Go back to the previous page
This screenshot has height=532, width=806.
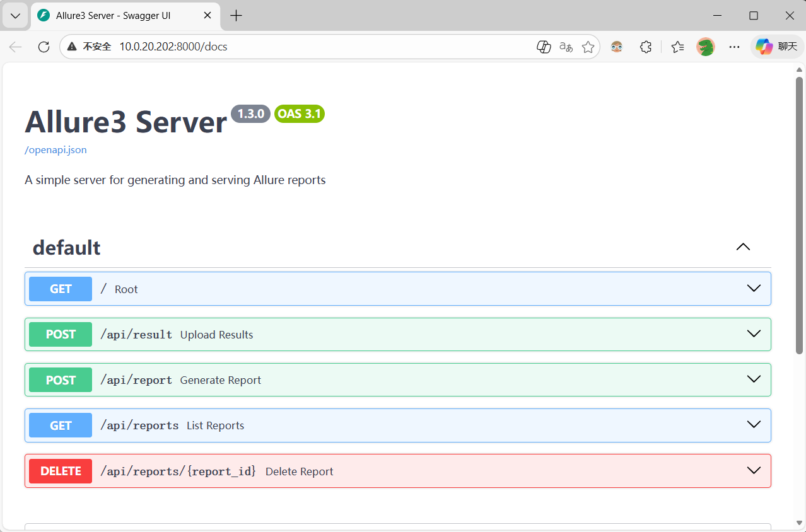[x=16, y=47]
